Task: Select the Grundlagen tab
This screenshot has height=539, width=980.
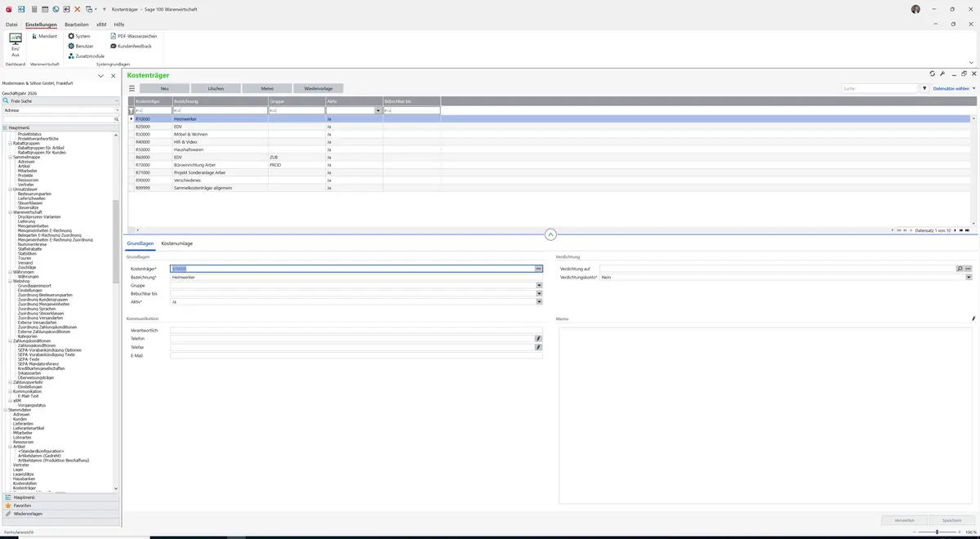Action: (x=140, y=244)
